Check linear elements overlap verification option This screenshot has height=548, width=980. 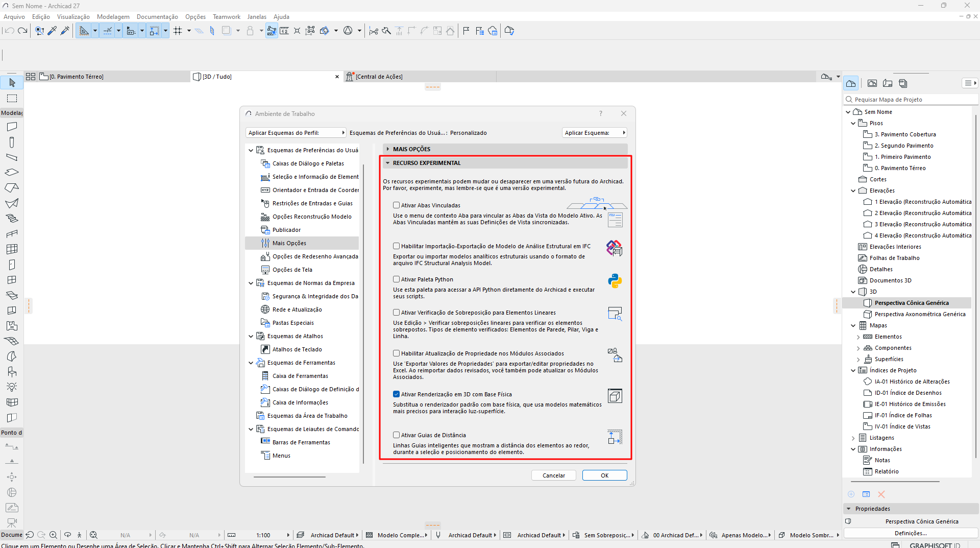point(396,313)
